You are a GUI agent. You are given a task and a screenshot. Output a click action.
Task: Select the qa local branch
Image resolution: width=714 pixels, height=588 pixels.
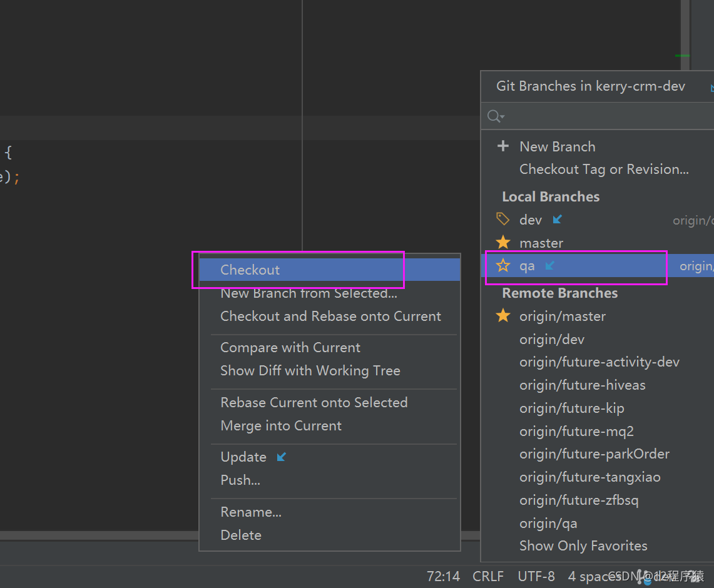(597, 265)
